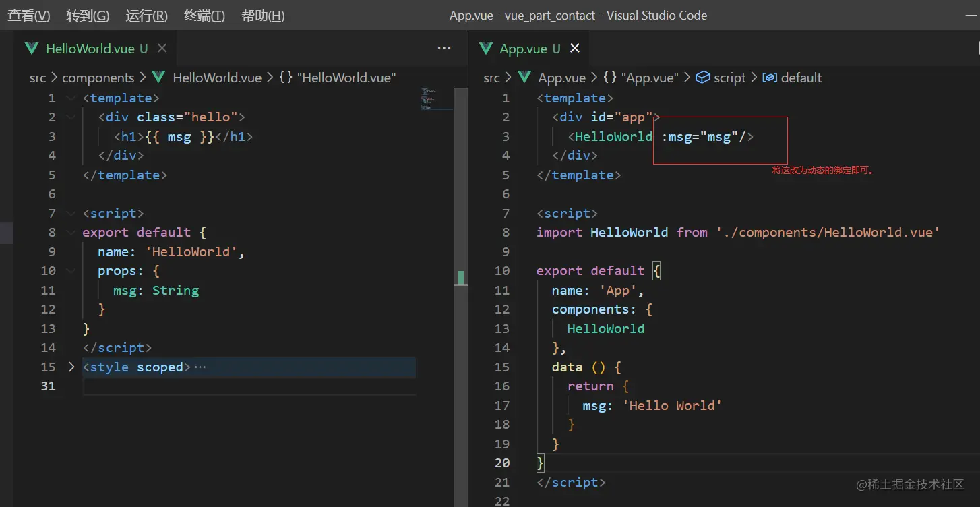Image resolution: width=980 pixels, height=507 pixels.
Task: Click the 'script' breadcrumb item
Action: pos(730,78)
